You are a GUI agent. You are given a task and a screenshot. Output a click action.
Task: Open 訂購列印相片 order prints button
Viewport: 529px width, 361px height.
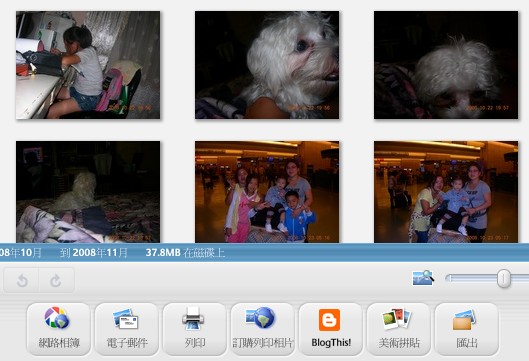(x=263, y=329)
